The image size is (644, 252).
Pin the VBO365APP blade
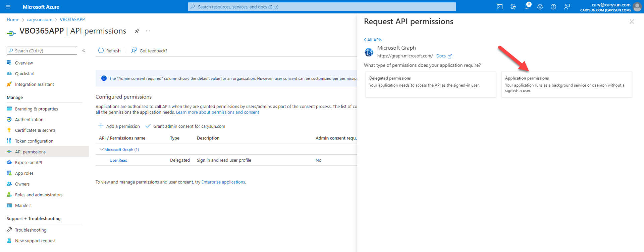pos(137,31)
